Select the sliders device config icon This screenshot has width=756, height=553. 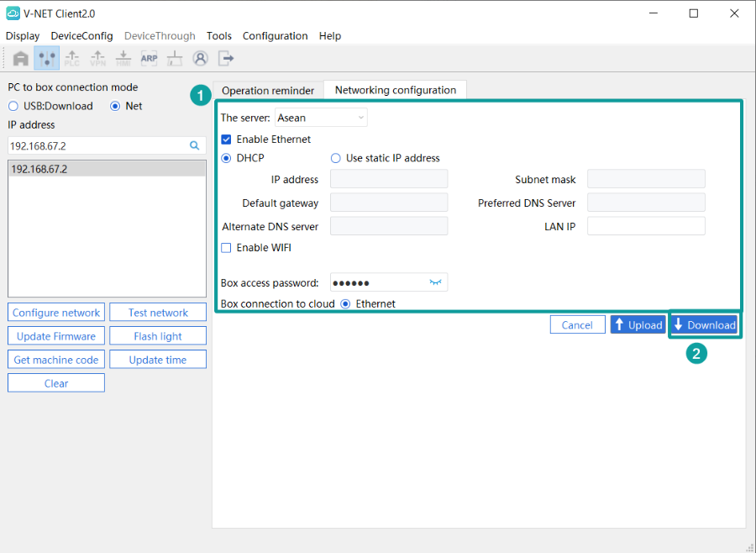(x=47, y=58)
